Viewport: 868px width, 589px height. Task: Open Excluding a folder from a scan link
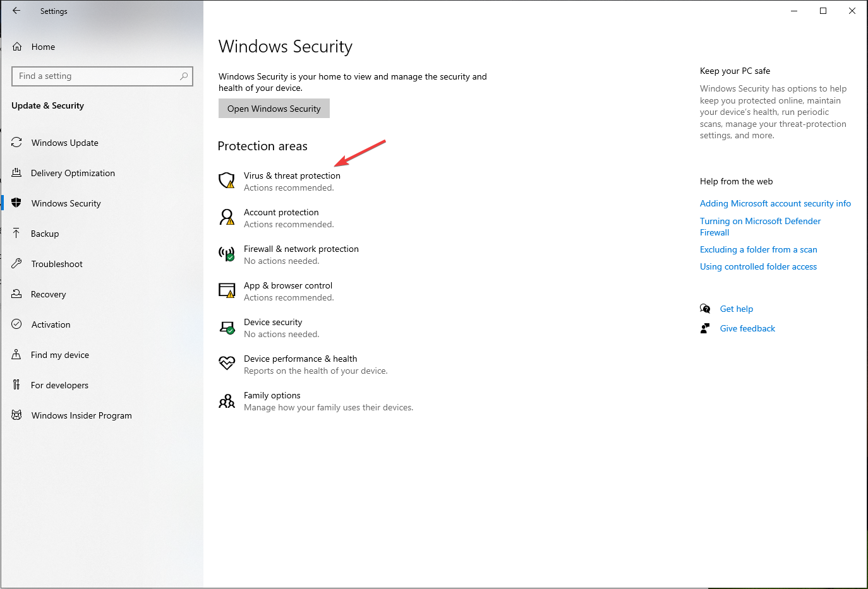(x=758, y=249)
